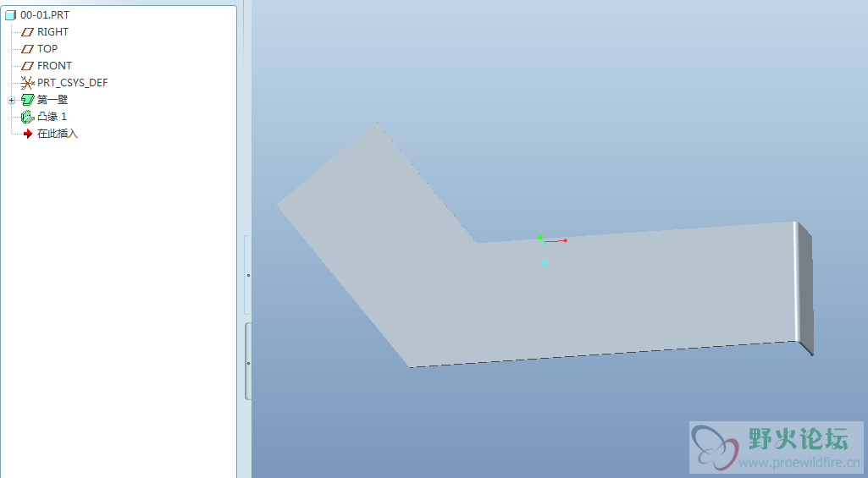The height and width of the screenshot is (478, 868).
Task: Select the 第一壁 feature label
Action: (52, 100)
